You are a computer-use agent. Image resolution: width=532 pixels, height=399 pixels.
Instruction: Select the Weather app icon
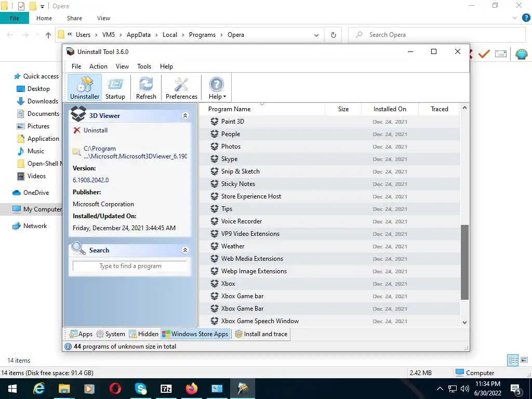pos(215,246)
